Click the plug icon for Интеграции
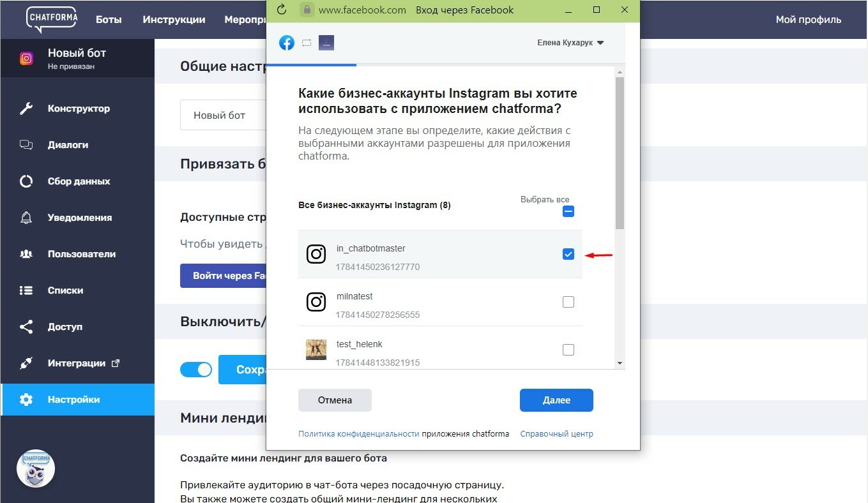 tap(26, 363)
